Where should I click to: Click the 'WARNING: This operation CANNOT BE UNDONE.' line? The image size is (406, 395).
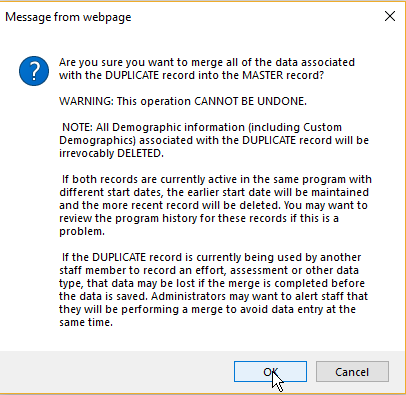(x=183, y=101)
